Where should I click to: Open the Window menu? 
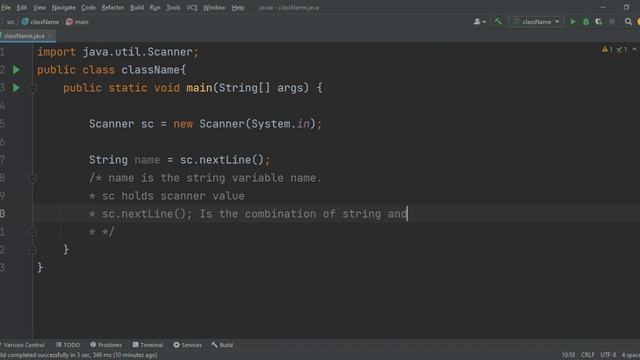coord(214,7)
